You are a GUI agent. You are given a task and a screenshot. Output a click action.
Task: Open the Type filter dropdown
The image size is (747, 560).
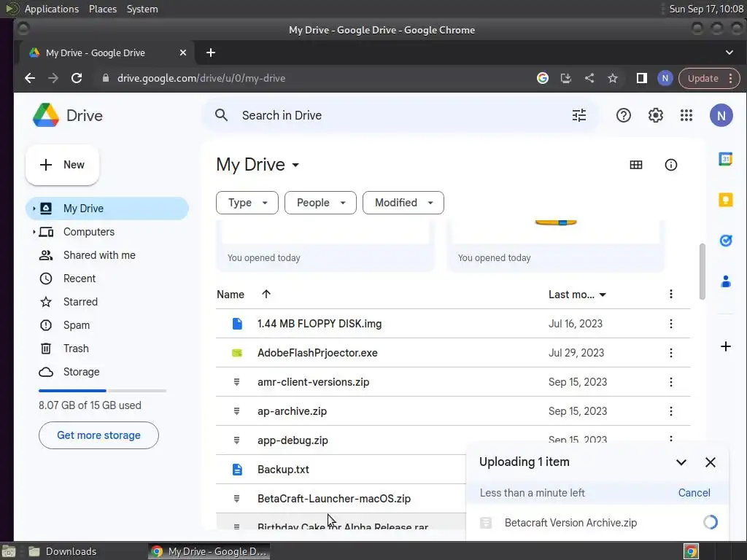(x=247, y=203)
